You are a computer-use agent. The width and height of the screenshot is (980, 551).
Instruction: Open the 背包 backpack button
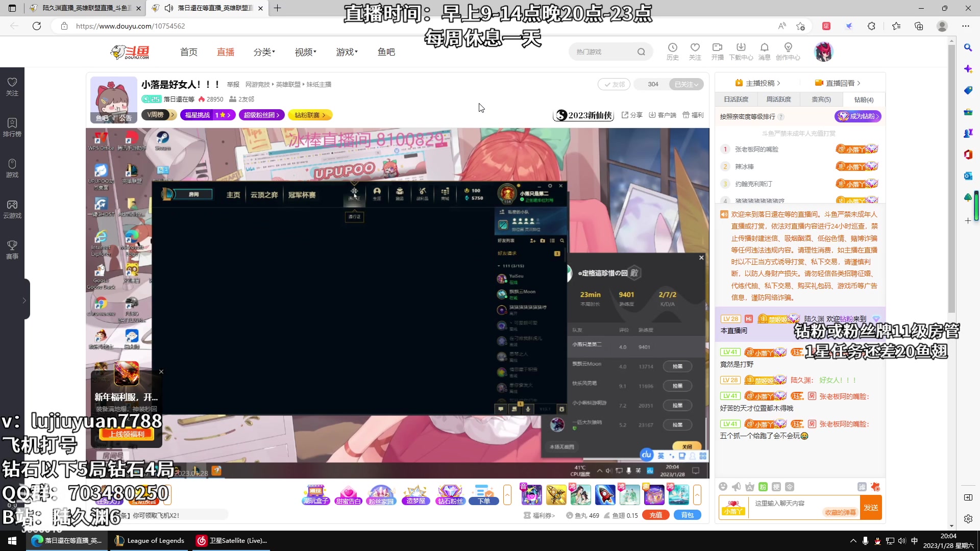click(688, 515)
